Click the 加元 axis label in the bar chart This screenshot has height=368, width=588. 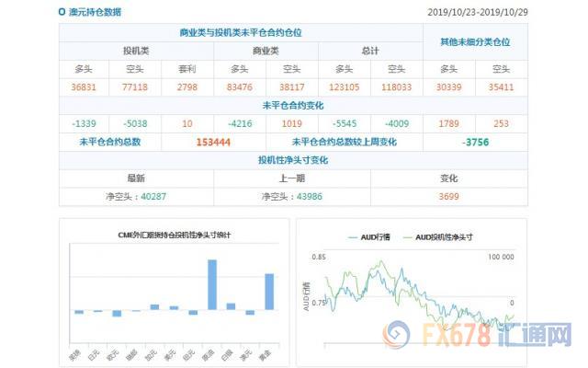(x=151, y=355)
